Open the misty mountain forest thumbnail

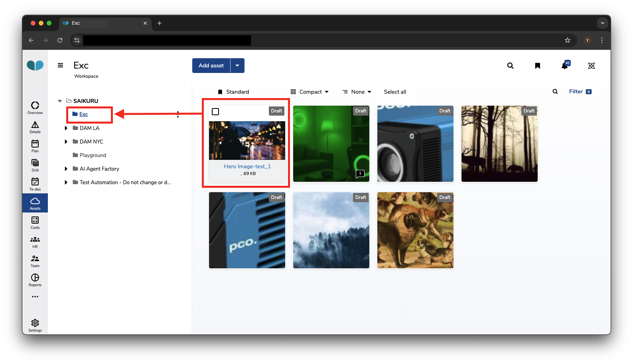click(x=331, y=230)
